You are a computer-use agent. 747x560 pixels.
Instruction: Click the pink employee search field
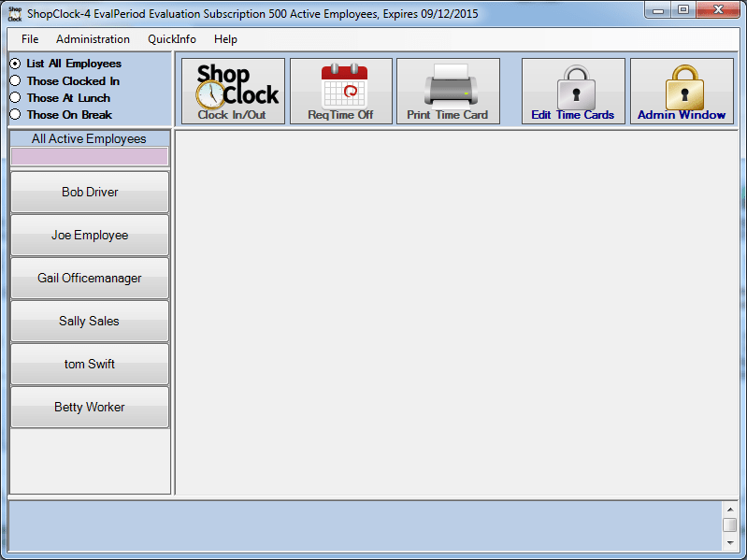[90, 156]
